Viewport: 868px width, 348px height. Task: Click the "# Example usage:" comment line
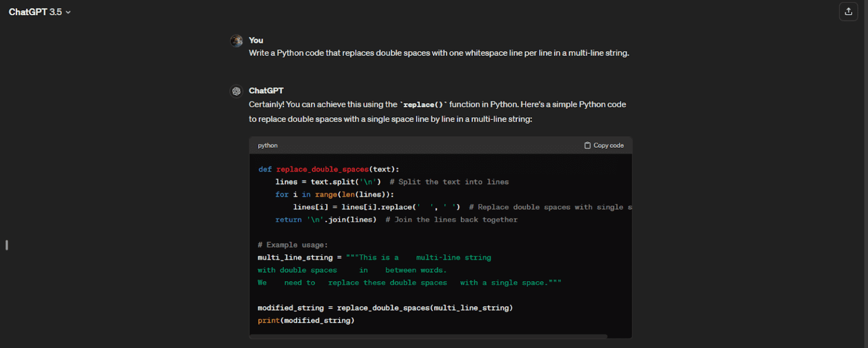tap(293, 245)
